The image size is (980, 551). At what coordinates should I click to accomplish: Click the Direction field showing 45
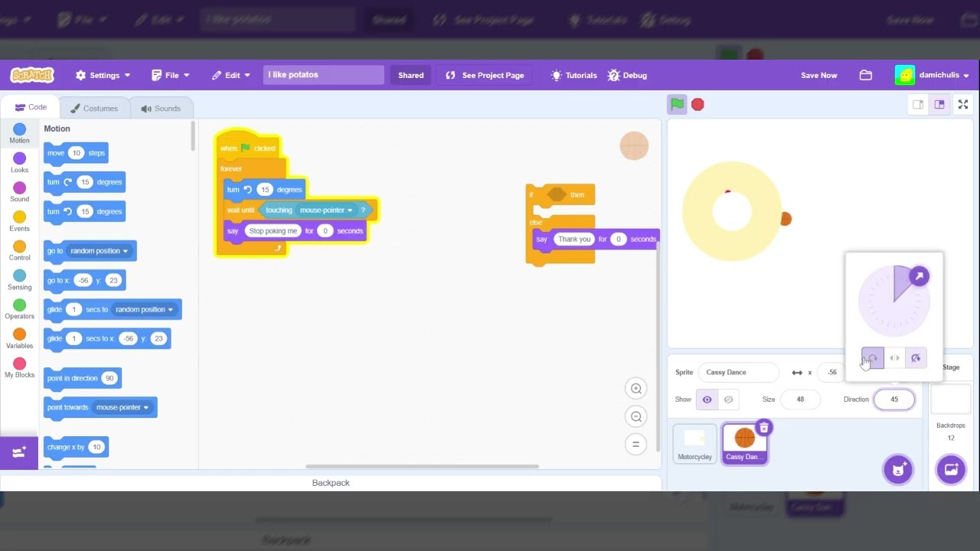(894, 399)
